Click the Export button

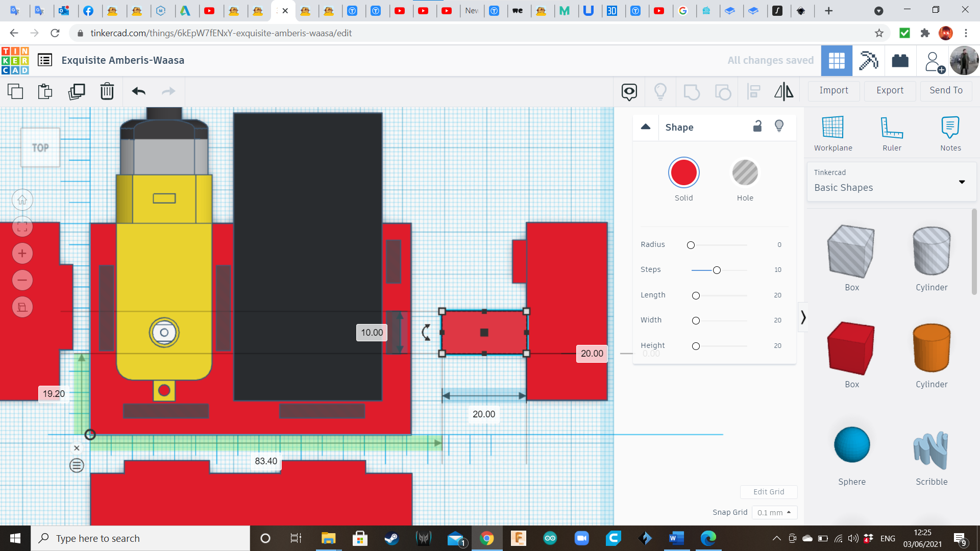coord(889,91)
